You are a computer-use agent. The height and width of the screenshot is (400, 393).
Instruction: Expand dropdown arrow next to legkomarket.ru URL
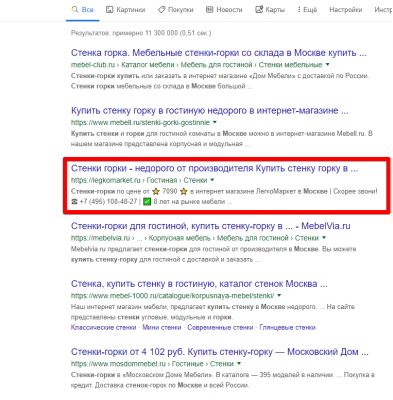tap(212, 180)
